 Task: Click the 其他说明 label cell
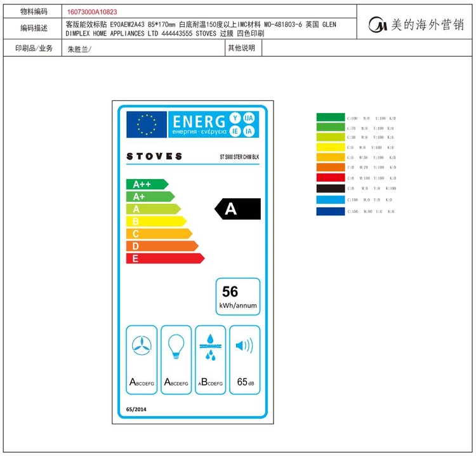click(x=244, y=48)
